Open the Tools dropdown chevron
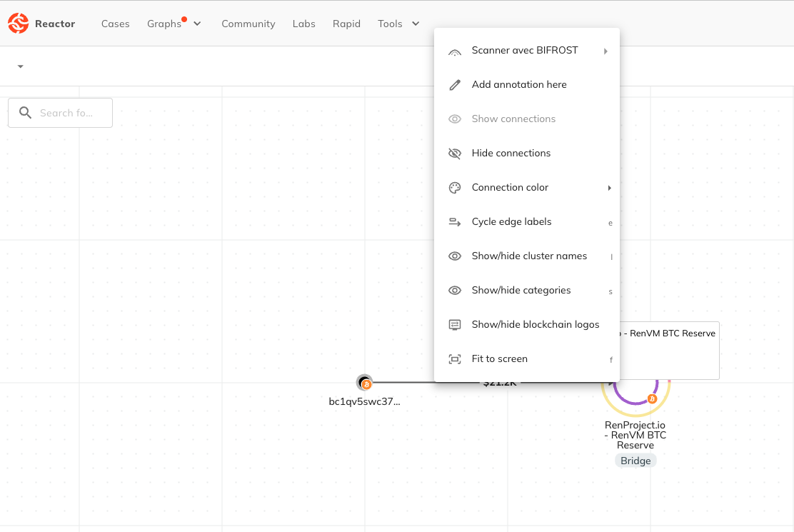 pyautogui.click(x=416, y=24)
